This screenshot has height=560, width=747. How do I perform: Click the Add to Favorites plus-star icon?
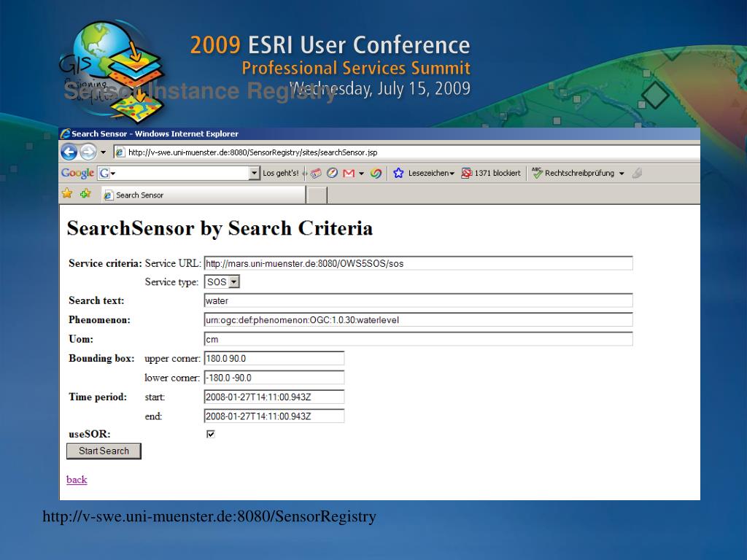[86, 193]
